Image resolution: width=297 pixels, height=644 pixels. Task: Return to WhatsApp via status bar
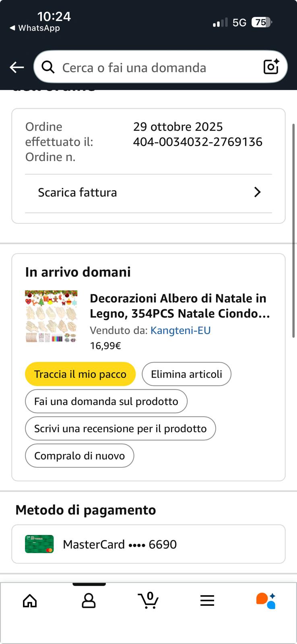(x=35, y=28)
